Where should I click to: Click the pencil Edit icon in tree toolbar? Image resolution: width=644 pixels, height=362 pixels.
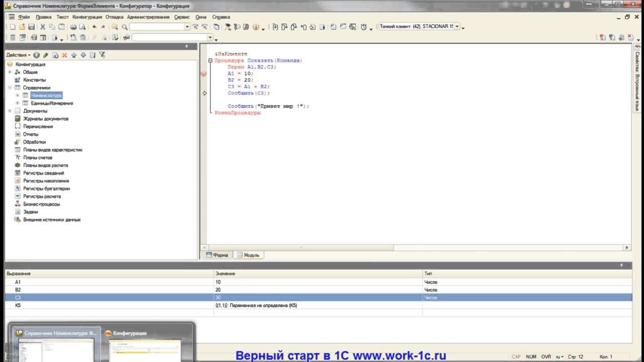[x=46, y=55]
